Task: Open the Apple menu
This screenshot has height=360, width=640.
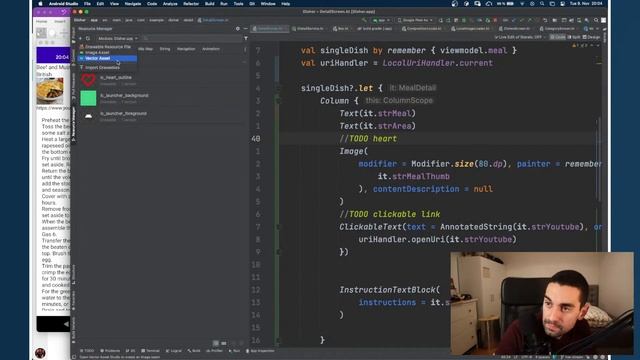Action: tap(40, 4)
